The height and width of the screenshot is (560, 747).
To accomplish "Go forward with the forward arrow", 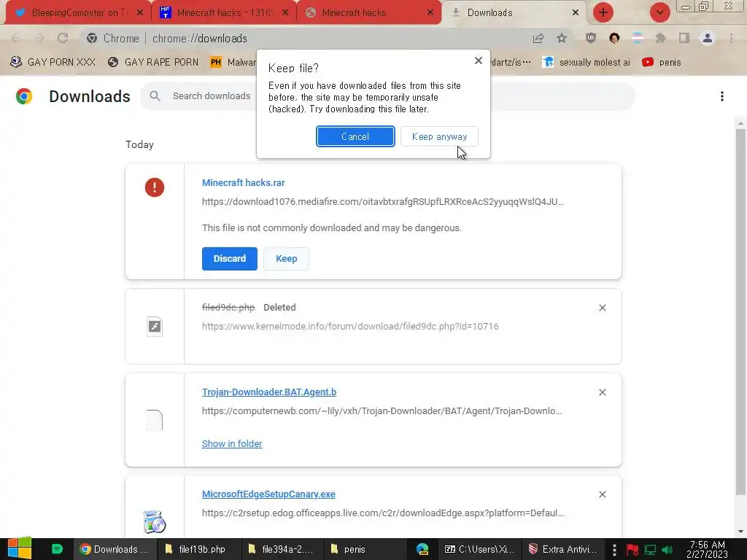I will coord(39,38).
